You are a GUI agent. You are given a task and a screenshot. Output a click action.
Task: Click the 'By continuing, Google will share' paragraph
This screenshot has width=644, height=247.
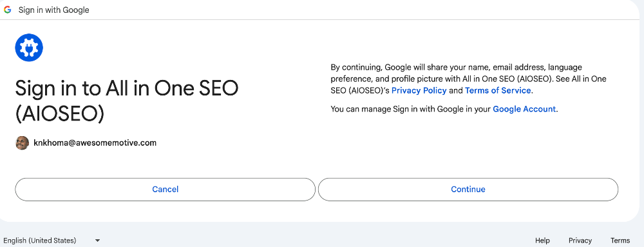pyautogui.click(x=468, y=79)
